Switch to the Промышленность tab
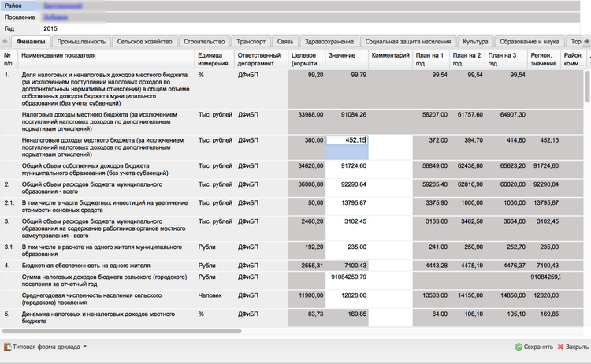591x364 pixels. (81, 41)
